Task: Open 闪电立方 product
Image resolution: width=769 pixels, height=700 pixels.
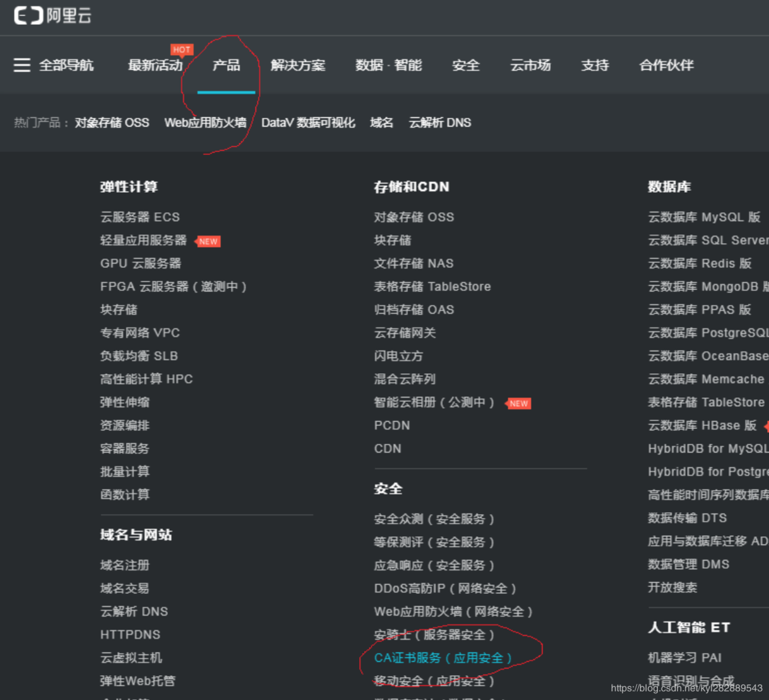Action: (x=398, y=356)
